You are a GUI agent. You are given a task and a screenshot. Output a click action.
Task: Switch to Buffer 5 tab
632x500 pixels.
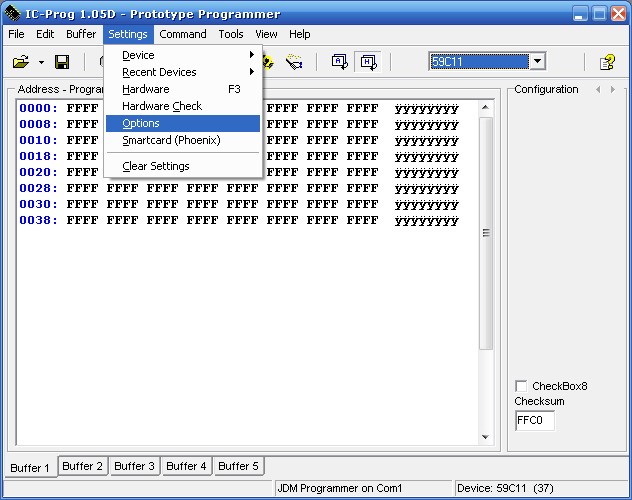(238, 466)
